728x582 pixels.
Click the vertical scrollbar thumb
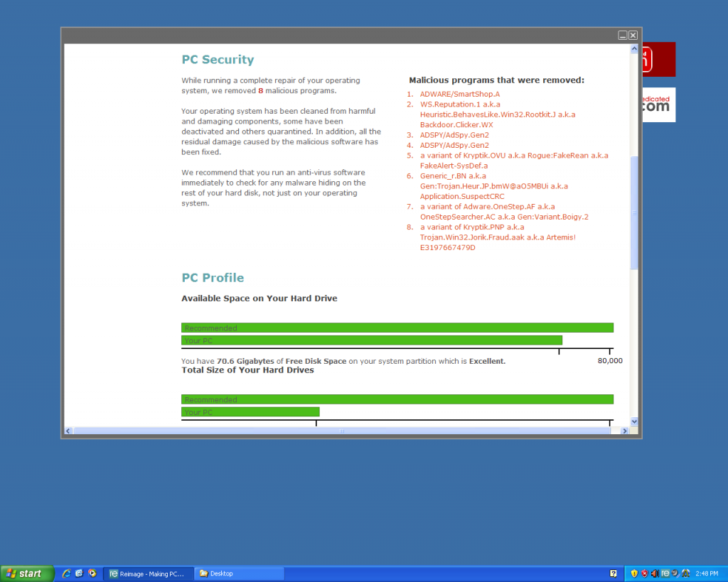634,213
